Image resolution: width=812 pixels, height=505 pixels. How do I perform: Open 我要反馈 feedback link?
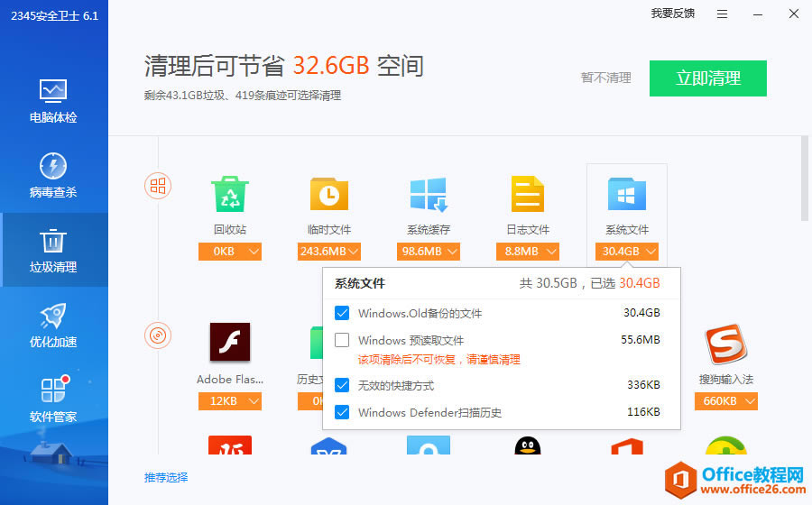pos(673,14)
